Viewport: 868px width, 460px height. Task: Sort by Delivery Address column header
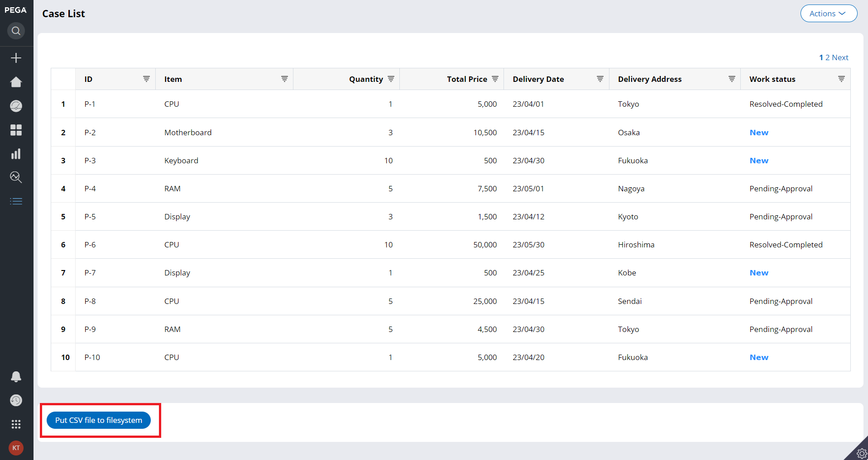click(x=650, y=79)
